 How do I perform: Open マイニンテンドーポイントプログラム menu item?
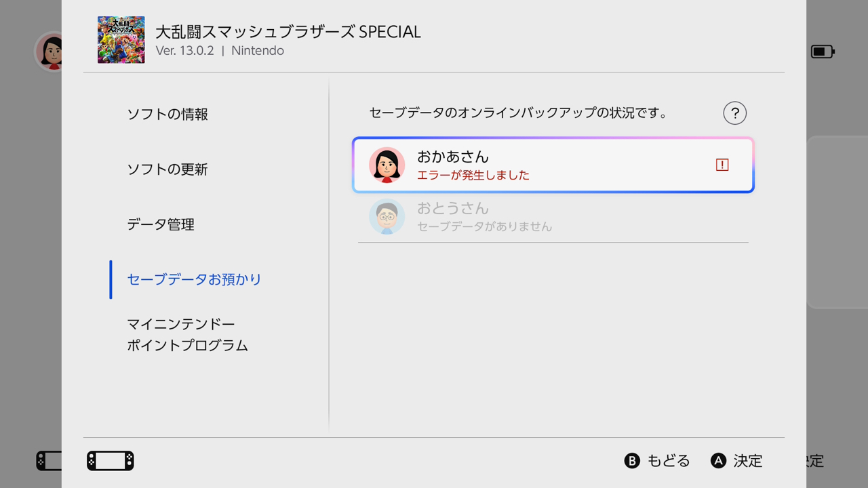click(187, 335)
